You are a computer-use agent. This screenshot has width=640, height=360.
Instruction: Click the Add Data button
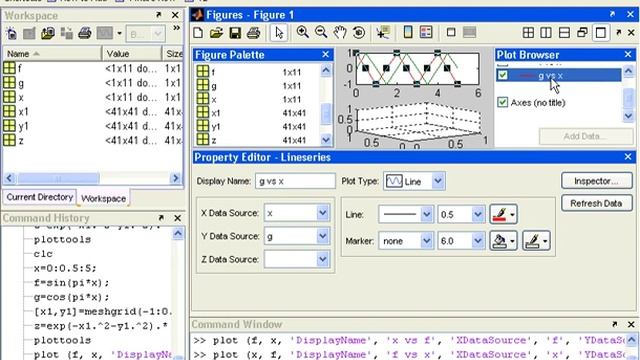(x=586, y=136)
